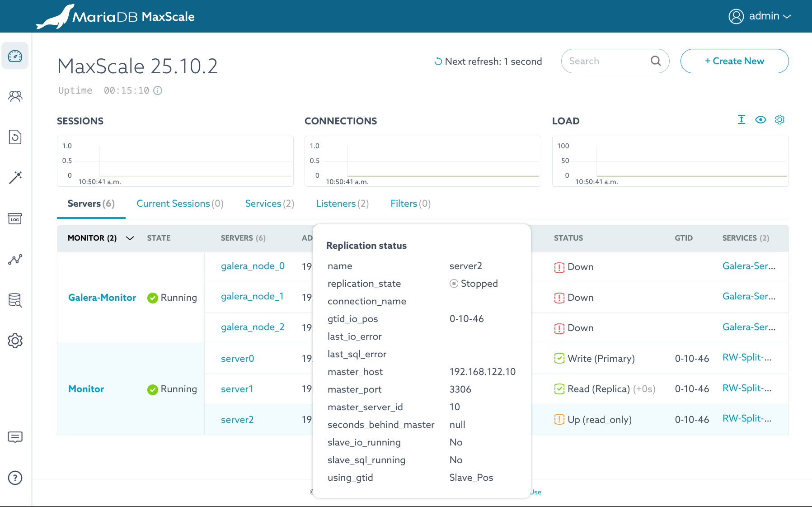
Task: Switch to the Current Sessions tab
Action: pos(180,204)
